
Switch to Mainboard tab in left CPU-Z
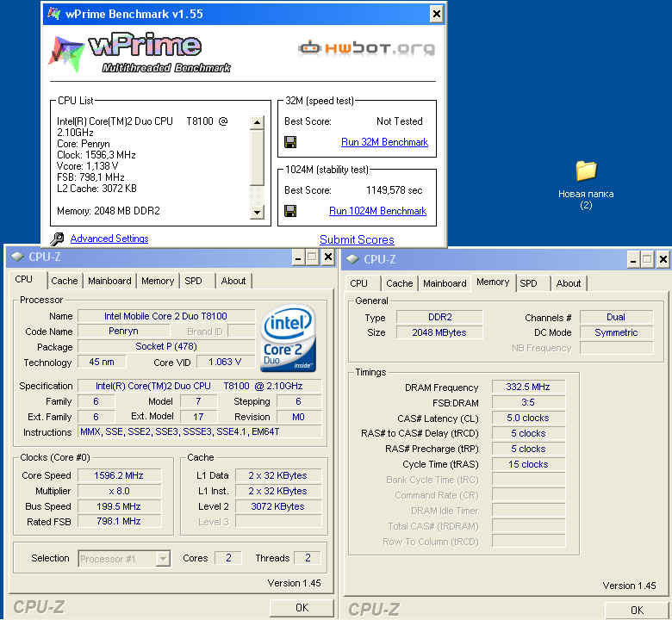click(x=109, y=281)
